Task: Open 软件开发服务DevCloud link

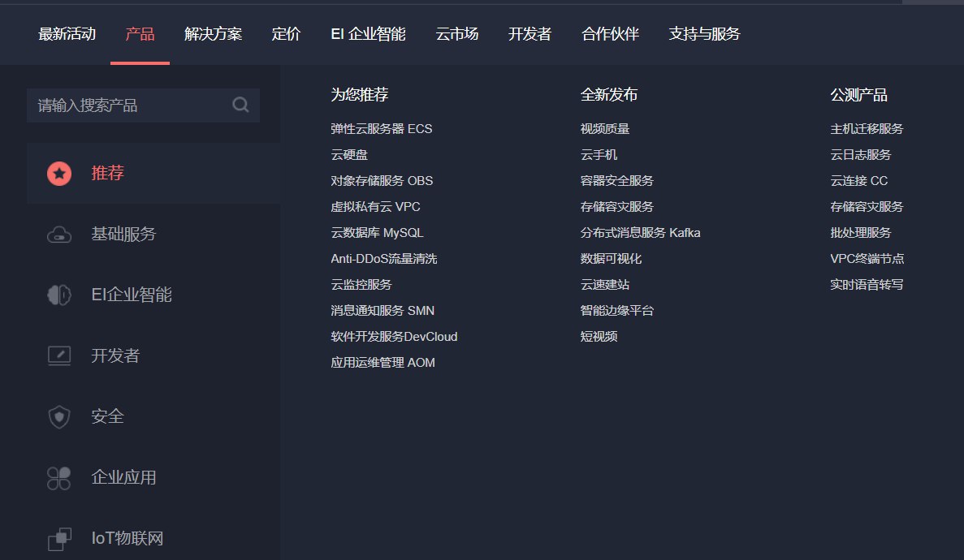Action: [x=394, y=337]
